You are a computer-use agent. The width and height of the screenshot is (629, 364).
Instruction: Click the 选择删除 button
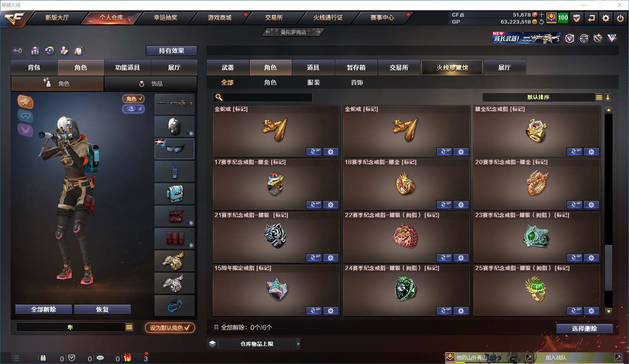click(584, 329)
